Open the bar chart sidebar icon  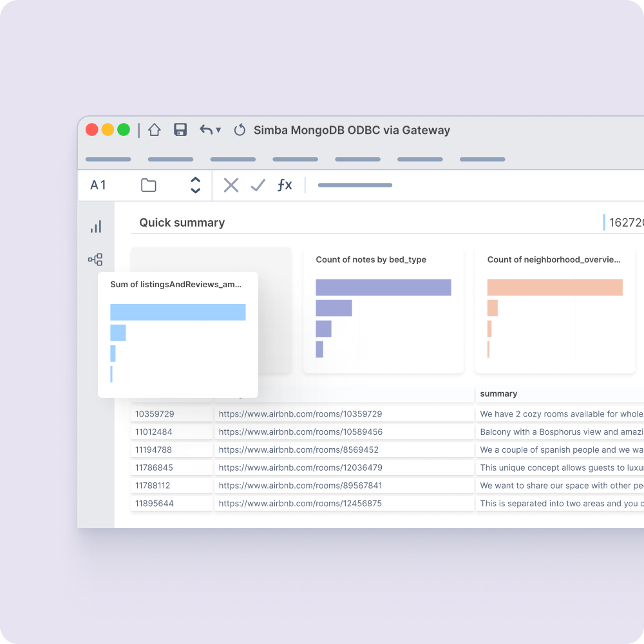(x=96, y=227)
